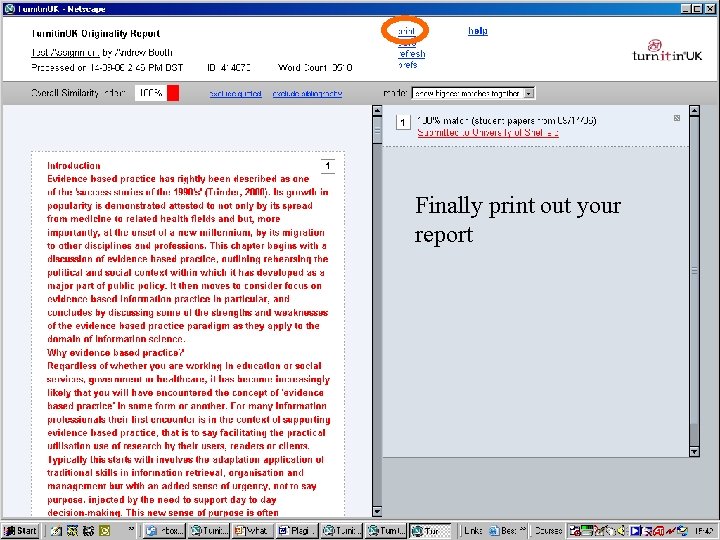Click the refresh link
The image size is (720, 540).
pos(411,54)
